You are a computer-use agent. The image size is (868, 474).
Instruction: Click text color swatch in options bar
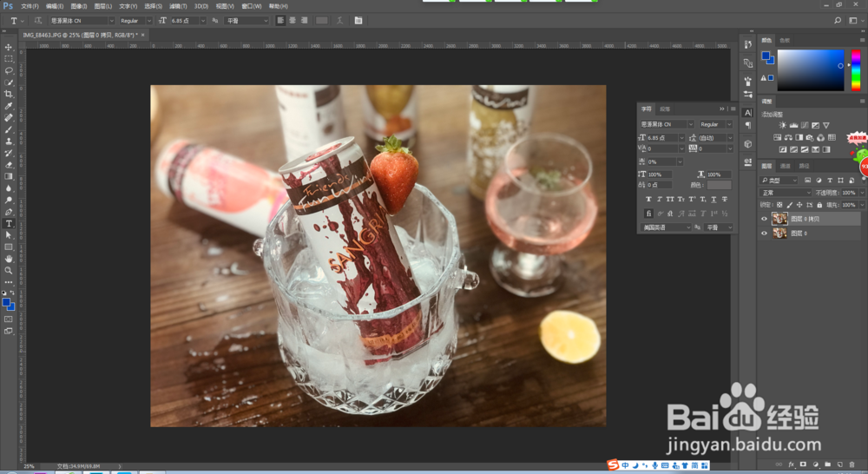[x=322, y=21]
